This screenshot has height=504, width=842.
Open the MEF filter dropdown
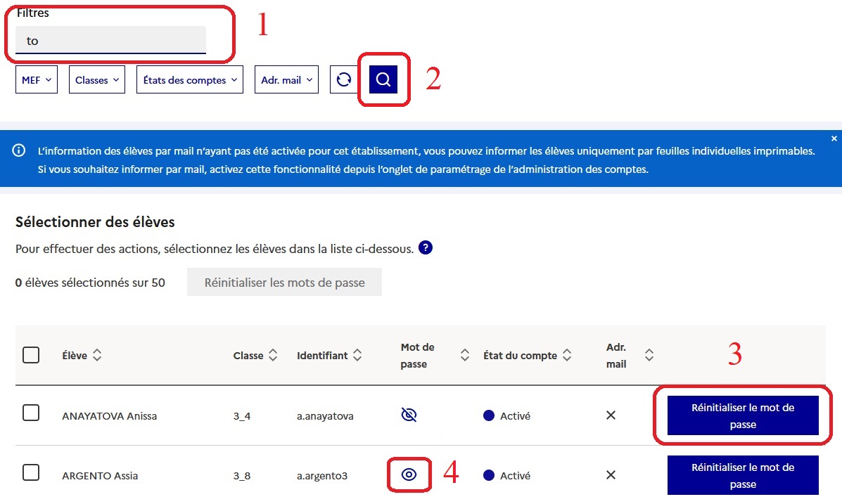tap(37, 79)
